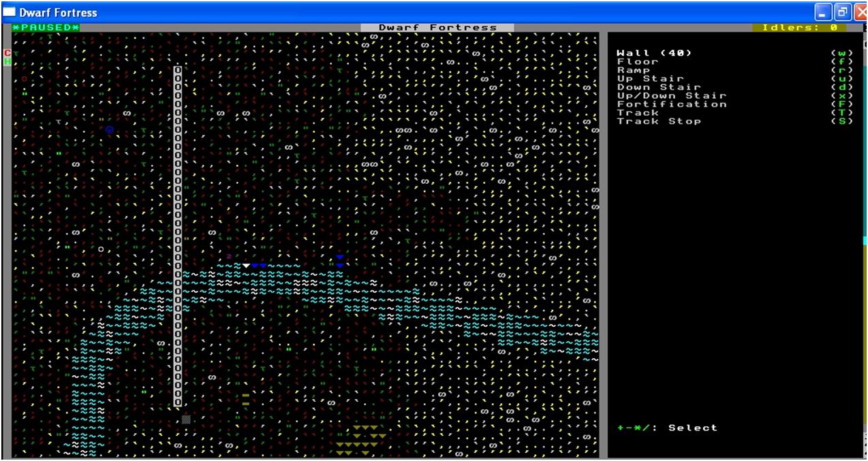Click the red C indicator at left edge
Viewport: 868px width, 461px height.
(x=7, y=53)
